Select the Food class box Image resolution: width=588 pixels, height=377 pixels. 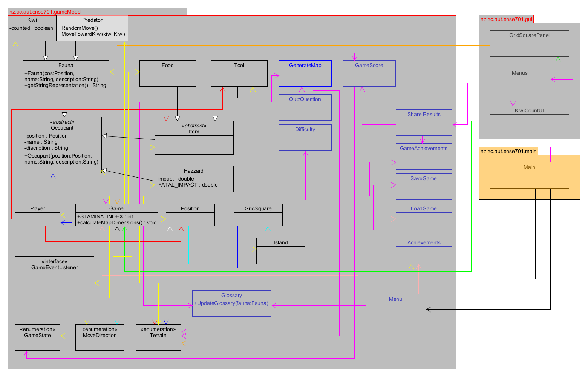point(168,74)
